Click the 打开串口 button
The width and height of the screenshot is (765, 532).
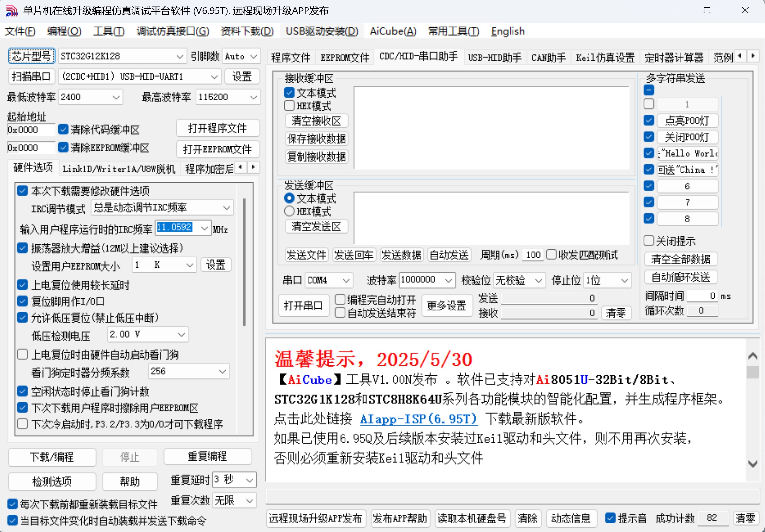[x=303, y=305]
